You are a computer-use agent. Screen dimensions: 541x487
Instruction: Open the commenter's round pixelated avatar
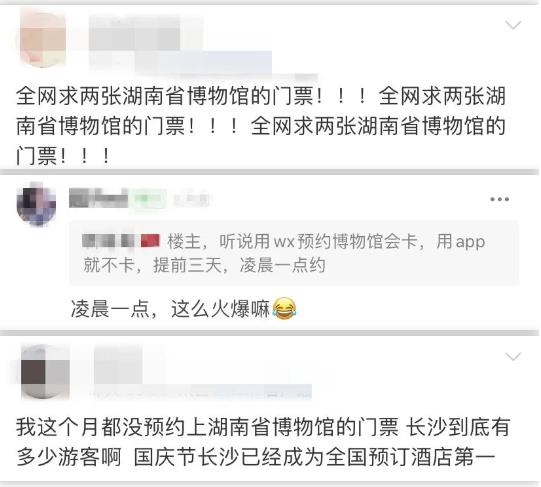37,204
